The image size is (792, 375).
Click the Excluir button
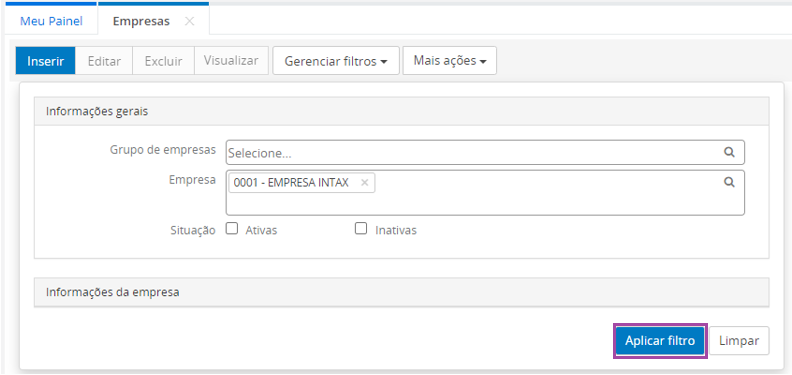click(x=163, y=61)
